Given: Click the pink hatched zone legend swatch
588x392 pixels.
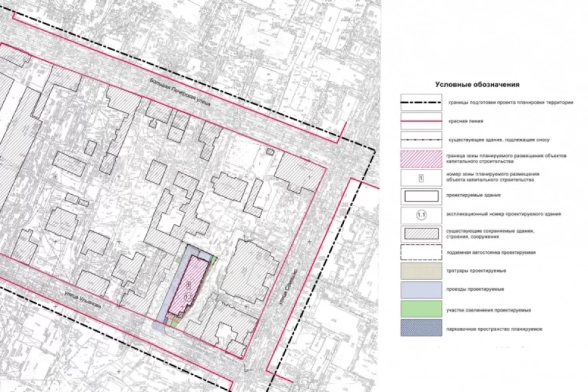Looking at the screenshot, I should click(420, 158).
